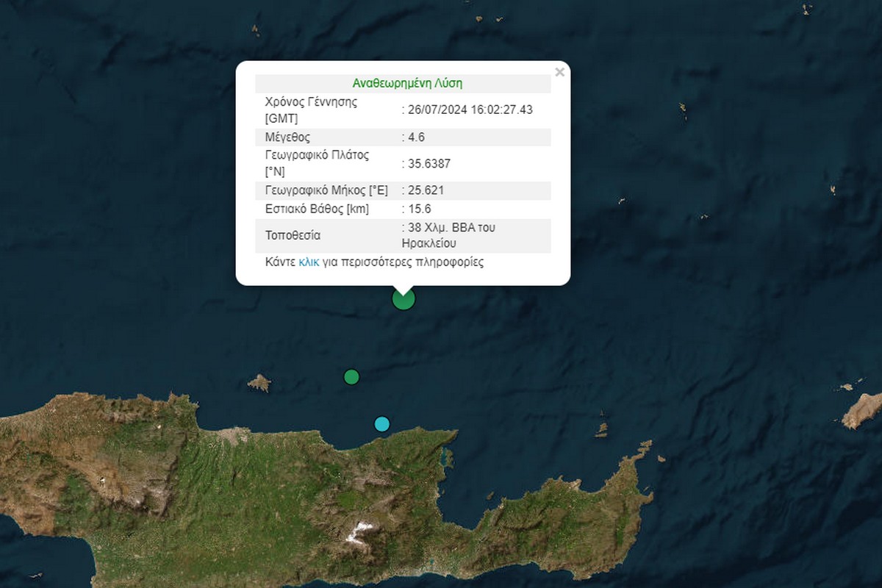Click the small island north of Crete
The height and width of the screenshot is (588, 882).
[x=259, y=383]
